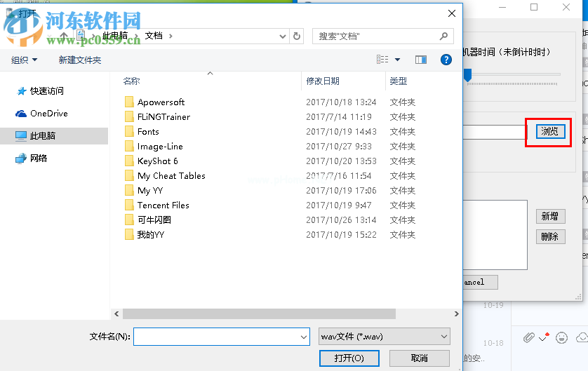Sort by 名称 column header
Image resolution: width=588 pixels, height=371 pixels.
tap(131, 81)
